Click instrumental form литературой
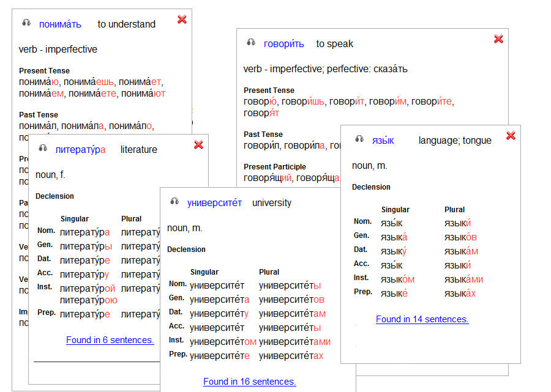551x392 pixels. (x=88, y=289)
